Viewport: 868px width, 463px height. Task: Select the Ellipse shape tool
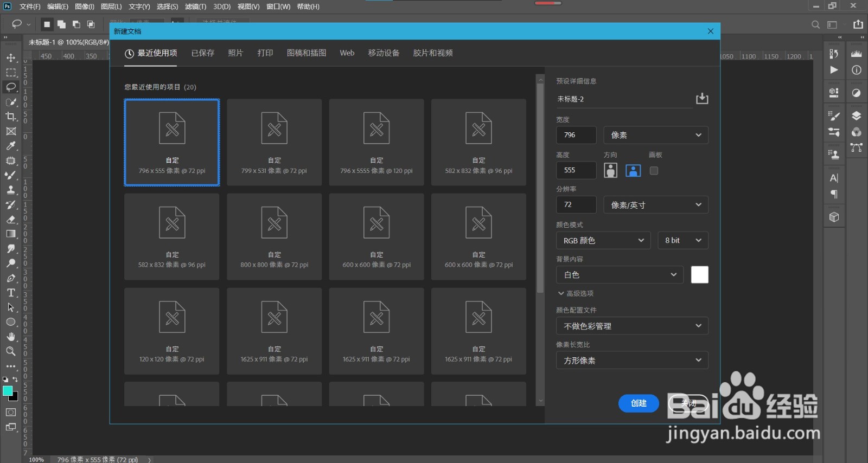tap(11, 322)
